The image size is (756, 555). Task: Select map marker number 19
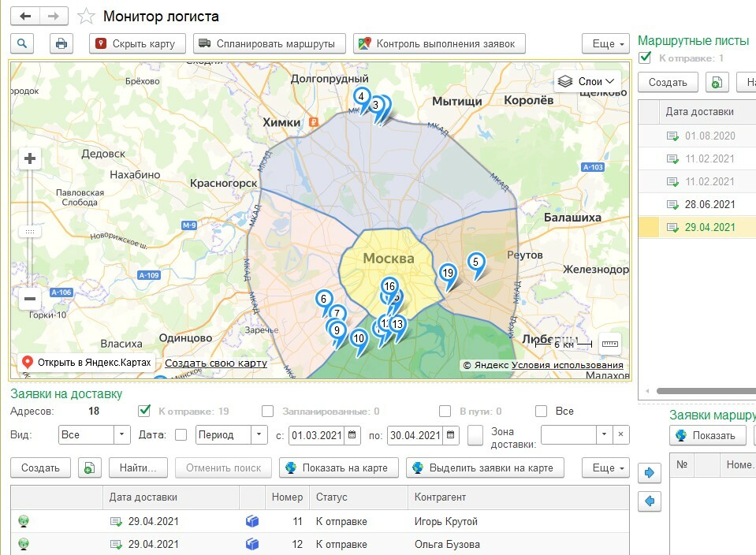(x=448, y=274)
